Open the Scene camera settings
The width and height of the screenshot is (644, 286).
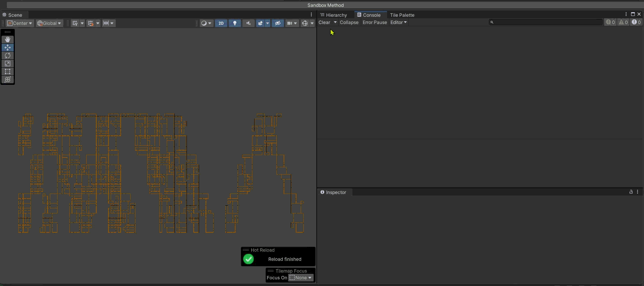[x=290, y=23]
